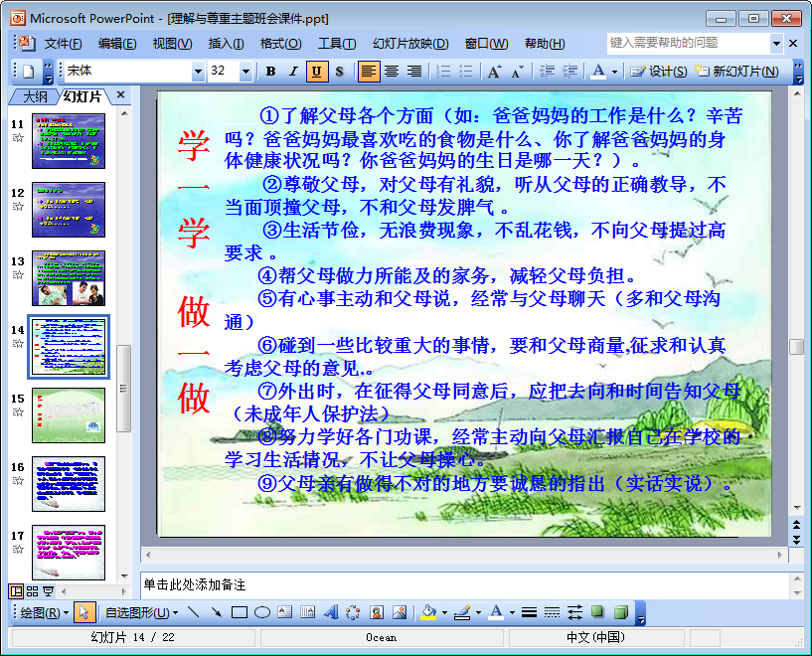812x656 pixels.
Task: Insert diagram or organization chart
Action: 353,613
